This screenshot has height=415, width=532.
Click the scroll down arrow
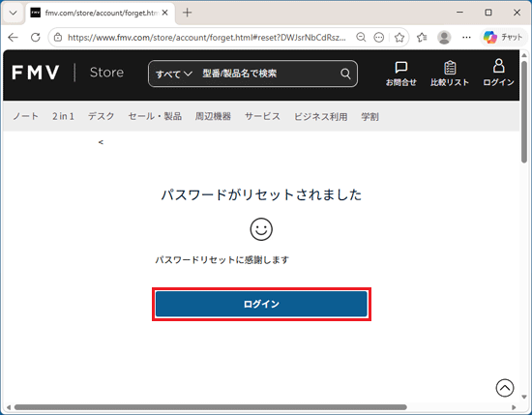(x=524, y=397)
